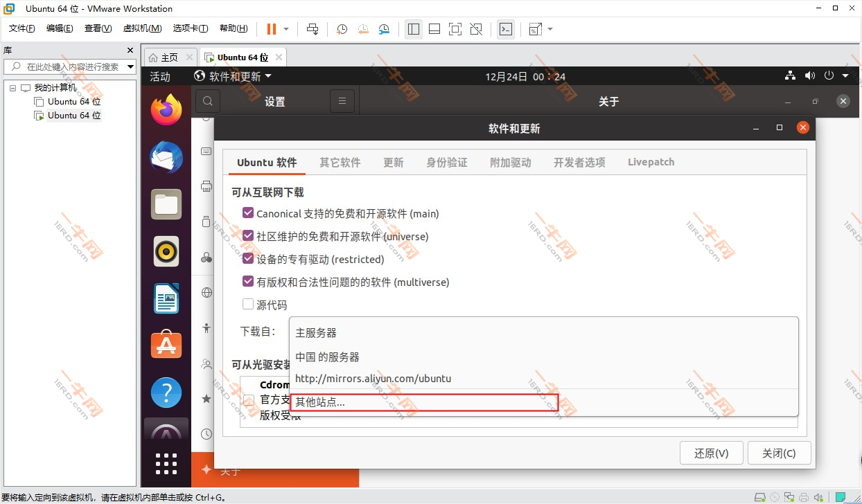The height and width of the screenshot is (504, 862).
Task: Close the dialog with 关闭(C) button
Action: coord(779,453)
